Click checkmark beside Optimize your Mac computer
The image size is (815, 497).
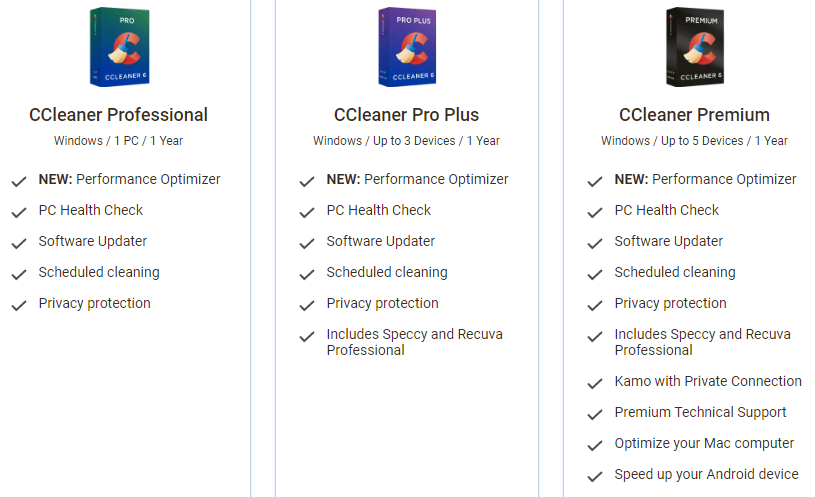pyautogui.click(x=595, y=445)
